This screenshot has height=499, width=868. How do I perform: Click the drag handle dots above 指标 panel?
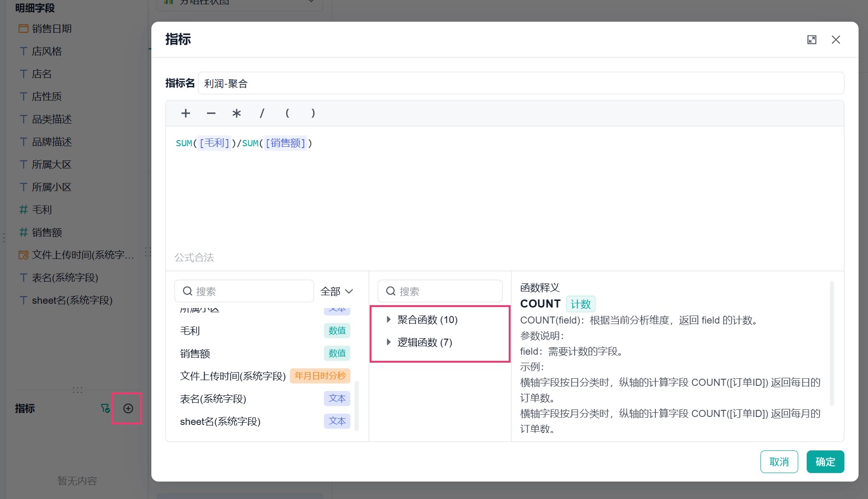pos(78,390)
